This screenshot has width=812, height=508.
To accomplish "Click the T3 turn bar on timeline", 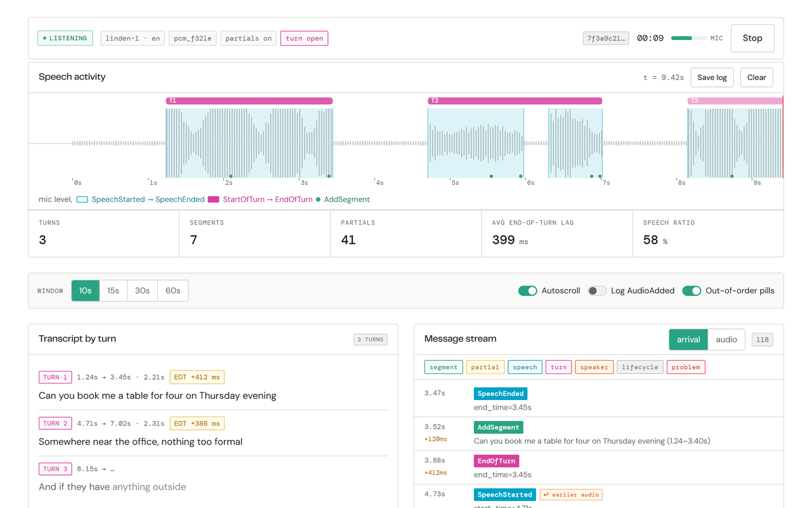I will point(735,100).
